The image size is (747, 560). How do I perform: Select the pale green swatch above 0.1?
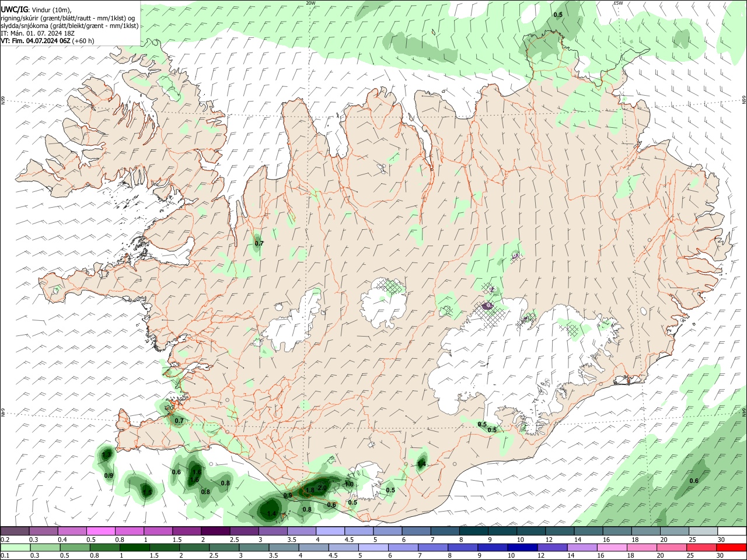[x=15, y=548]
